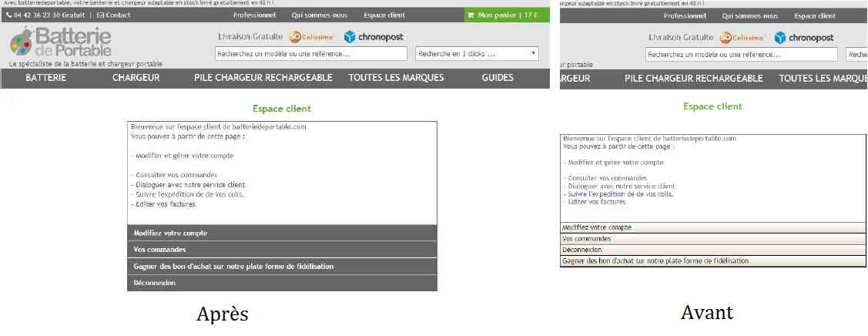Open GUIDES nav menu
The width and height of the screenshot is (868, 336).
tap(498, 78)
